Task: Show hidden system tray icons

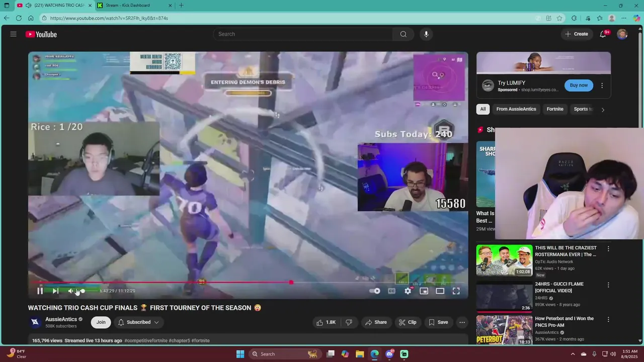Action: tap(573, 354)
